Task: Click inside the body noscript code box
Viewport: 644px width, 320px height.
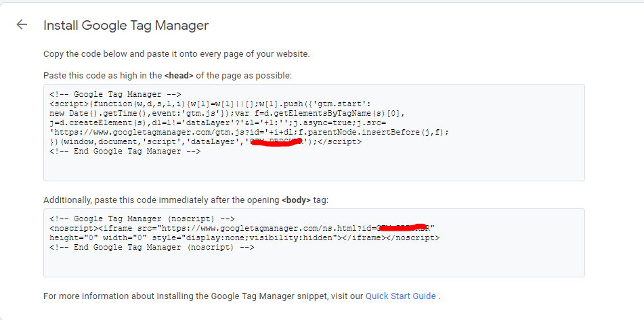Action: (x=314, y=262)
